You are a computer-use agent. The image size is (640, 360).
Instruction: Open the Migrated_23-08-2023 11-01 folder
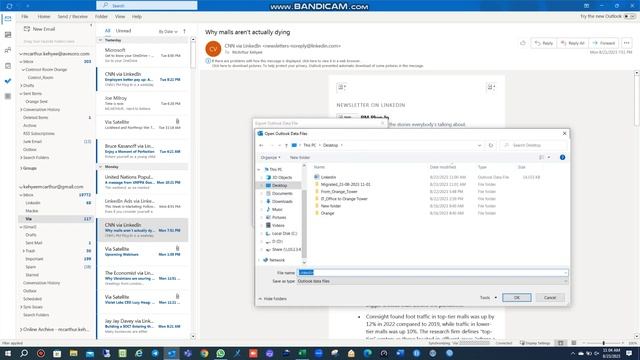coord(345,184)
